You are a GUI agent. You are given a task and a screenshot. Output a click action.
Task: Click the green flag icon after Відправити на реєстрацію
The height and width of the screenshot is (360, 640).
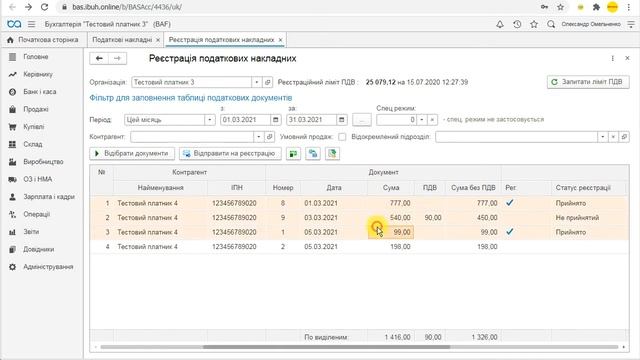(x=293, y=153)
